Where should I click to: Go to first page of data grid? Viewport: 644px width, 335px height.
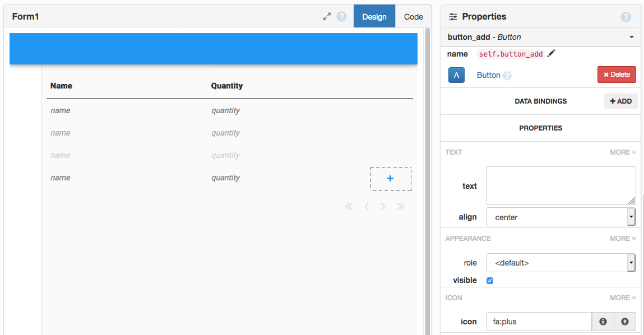tap(349, 206)
